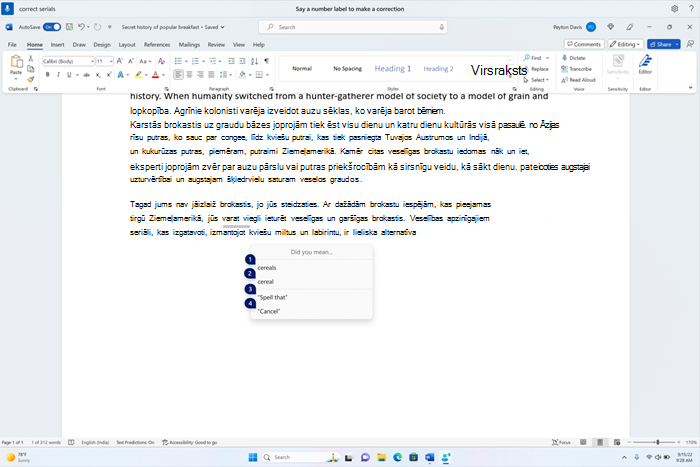Open line spacing dropdown

(x=230, y=75)
